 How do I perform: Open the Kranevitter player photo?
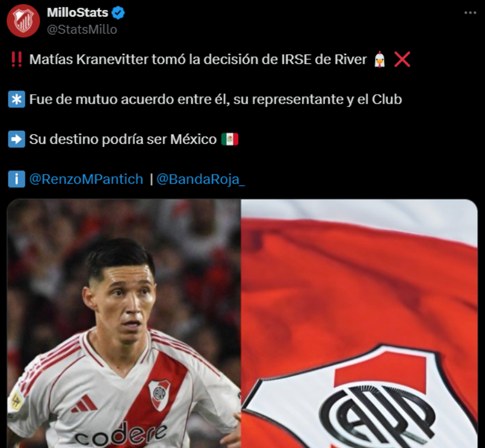[x=124, y=323]
